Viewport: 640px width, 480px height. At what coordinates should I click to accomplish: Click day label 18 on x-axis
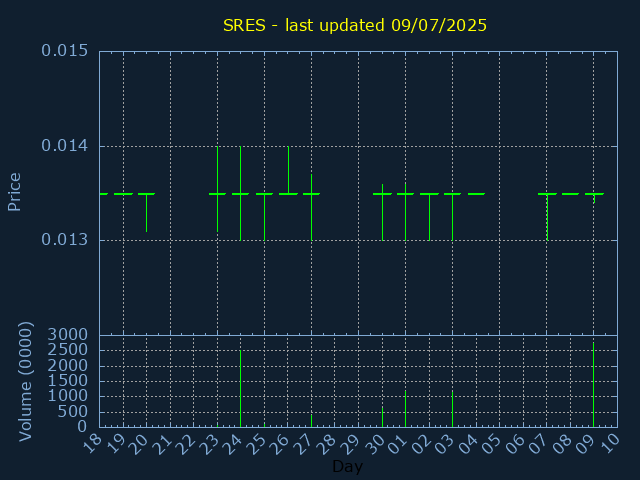[92, 444]
